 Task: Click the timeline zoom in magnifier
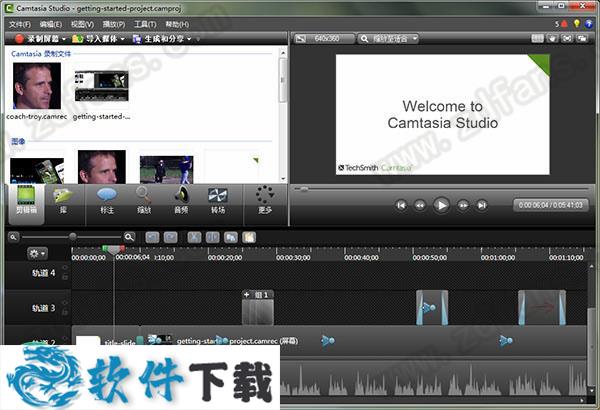click(129, 237)
